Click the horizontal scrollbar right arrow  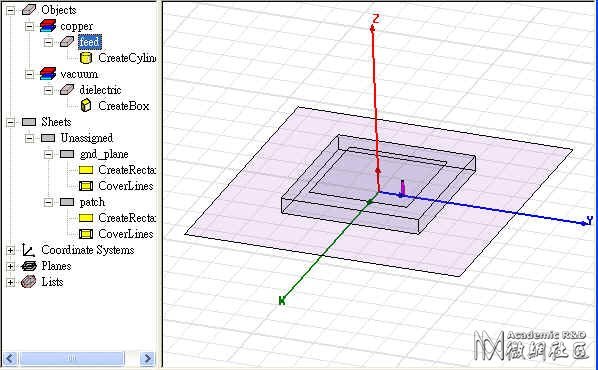click(x=147, y=358)
